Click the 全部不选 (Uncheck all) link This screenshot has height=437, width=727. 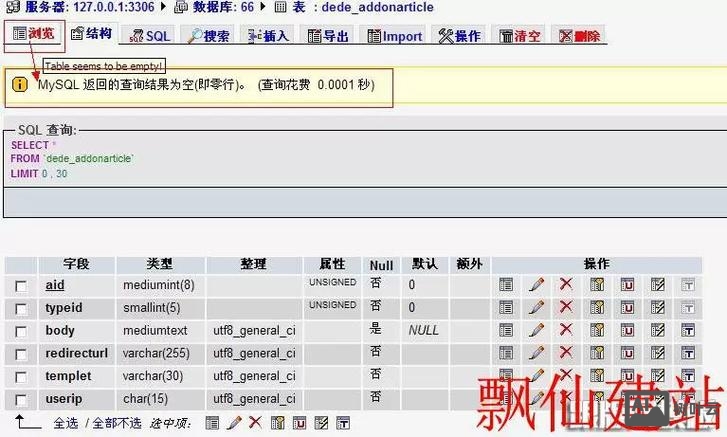click(x=117, y=423)
